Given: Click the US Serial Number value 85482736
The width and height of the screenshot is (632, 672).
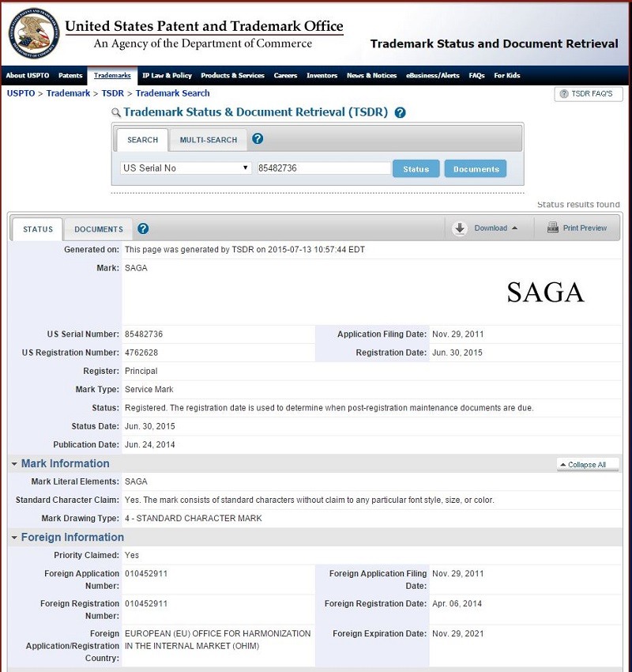Looking at the screenshot, I should pyautogui.click(x=144, y=334).
